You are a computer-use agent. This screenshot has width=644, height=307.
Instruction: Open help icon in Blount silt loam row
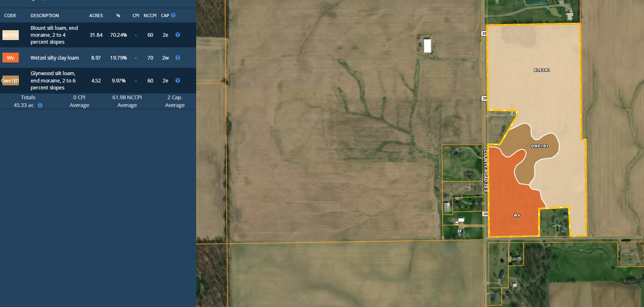[178, 35]
